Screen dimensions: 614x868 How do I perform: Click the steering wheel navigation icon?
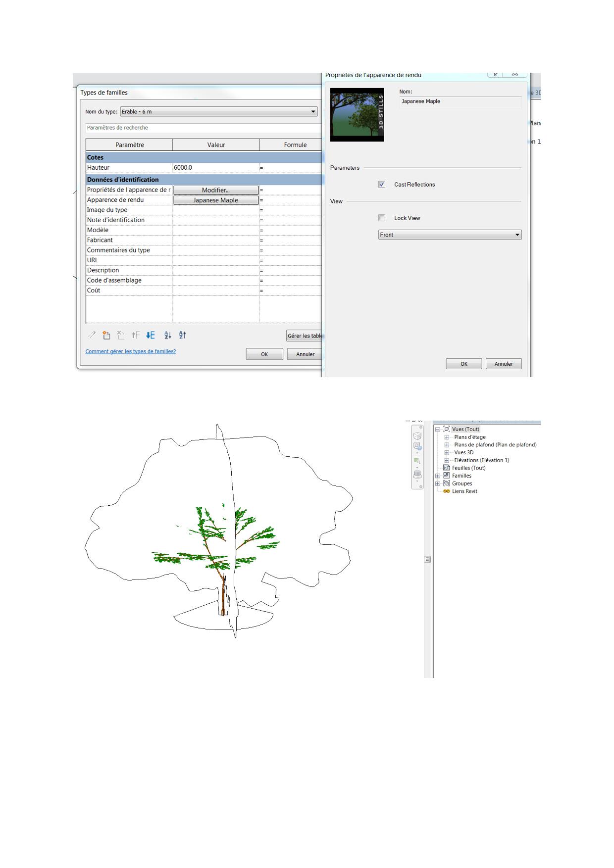417,446
